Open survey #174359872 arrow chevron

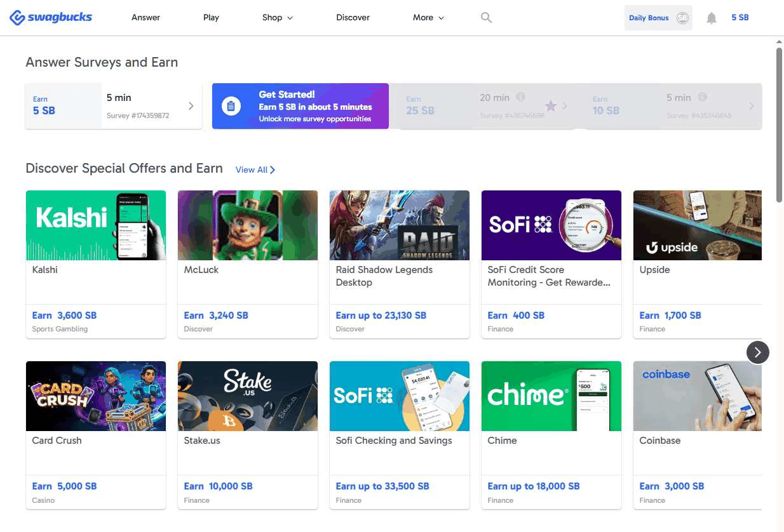pos(191,106)
